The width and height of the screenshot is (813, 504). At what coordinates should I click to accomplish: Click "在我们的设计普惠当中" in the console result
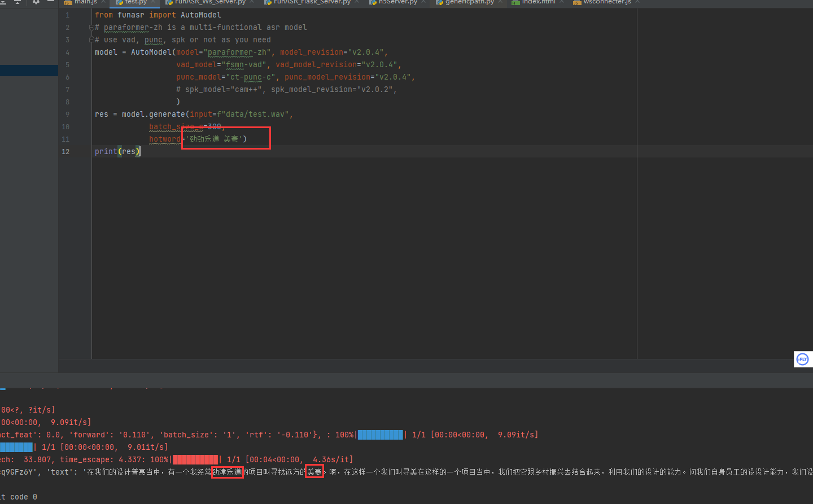(x=124, y=472)
